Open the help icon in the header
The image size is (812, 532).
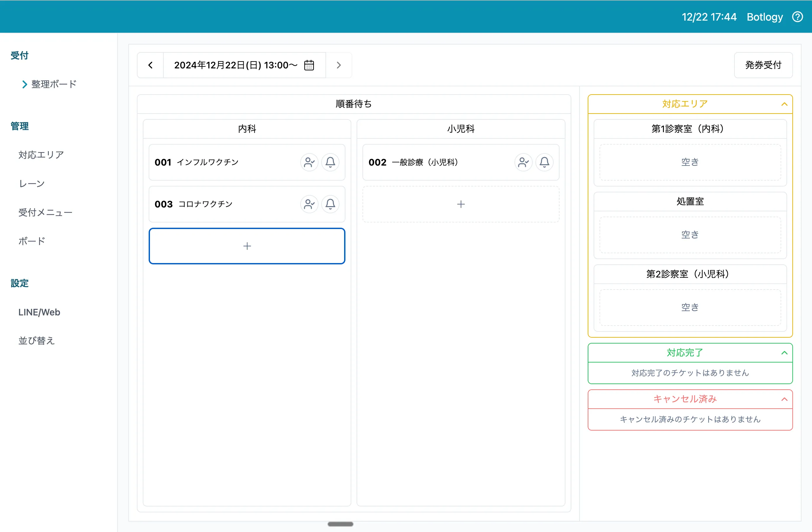[797, 16]
